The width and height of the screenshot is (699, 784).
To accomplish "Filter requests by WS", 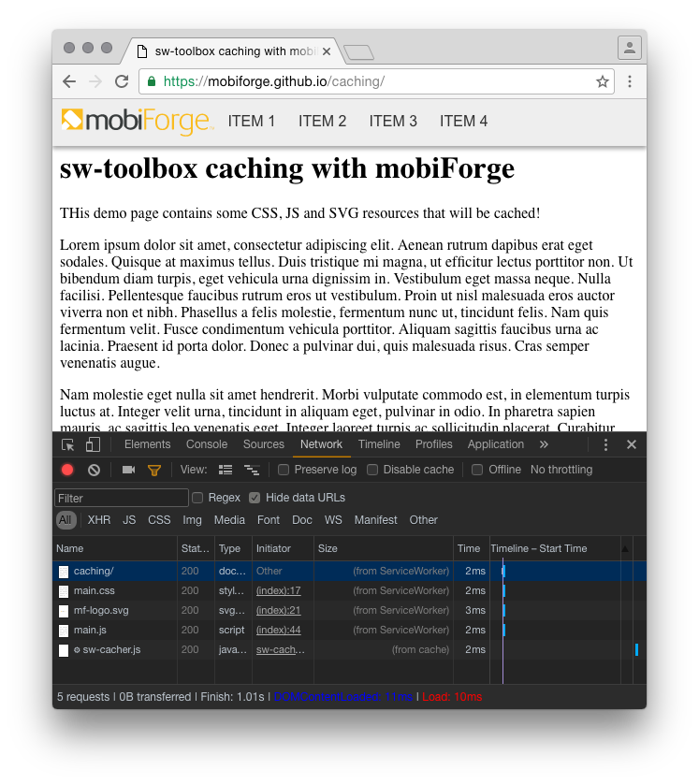I will click(x=333, y=520).
